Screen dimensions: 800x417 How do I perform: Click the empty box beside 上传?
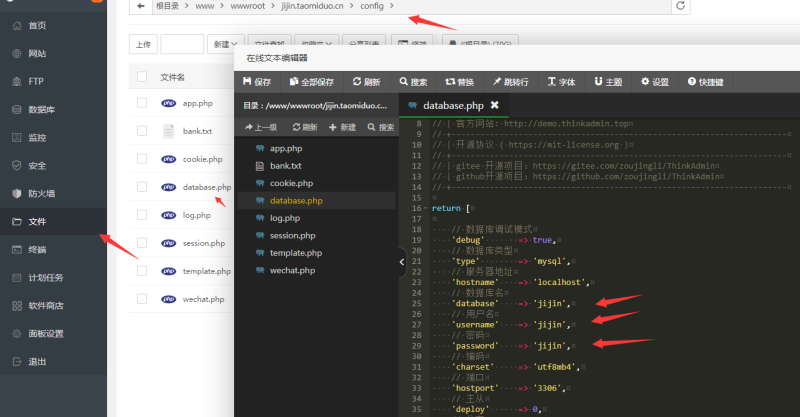point(182,44)
